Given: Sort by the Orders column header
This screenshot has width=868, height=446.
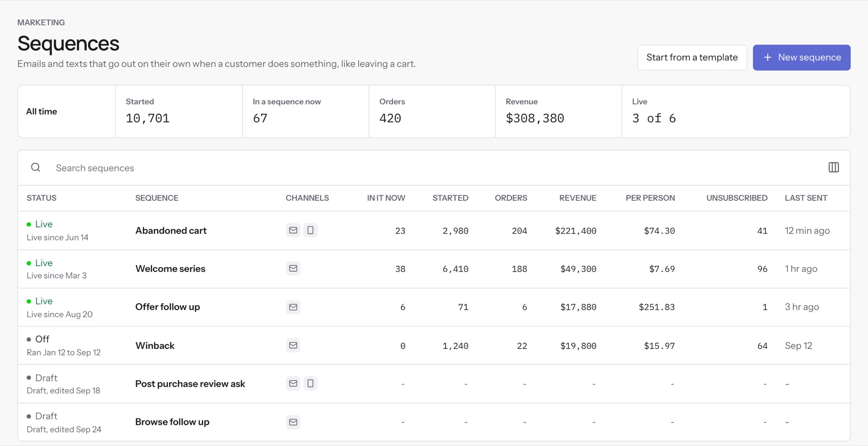Looking at the screenshot, I should [x=511, y=198].
